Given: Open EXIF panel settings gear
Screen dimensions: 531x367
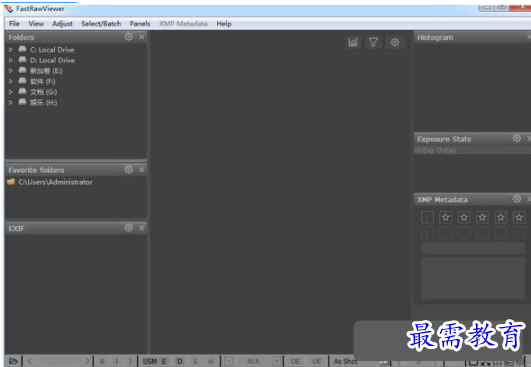Looking at the screenshot, I should [x=128, y=228].
